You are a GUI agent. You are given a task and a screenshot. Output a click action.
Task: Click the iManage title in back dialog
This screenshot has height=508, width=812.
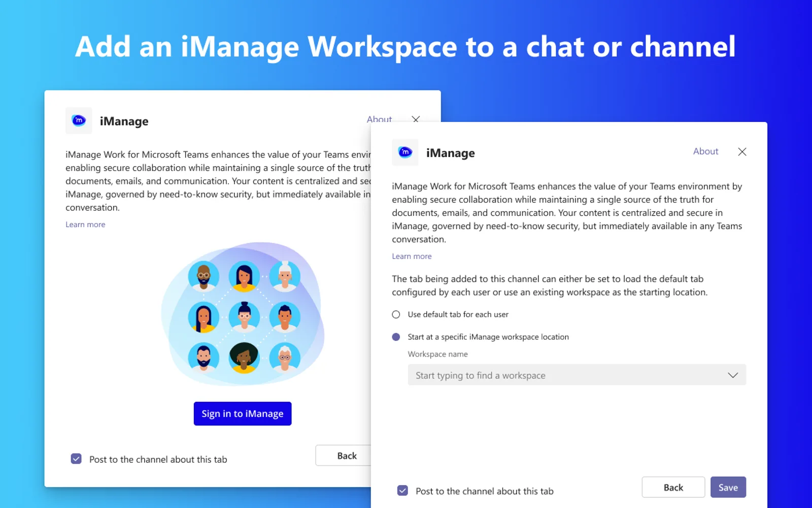click(x=124, y=121)
